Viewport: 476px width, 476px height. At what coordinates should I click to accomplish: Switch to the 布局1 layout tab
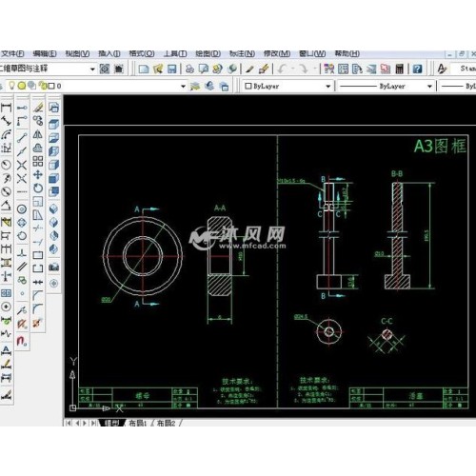point(137,423)
